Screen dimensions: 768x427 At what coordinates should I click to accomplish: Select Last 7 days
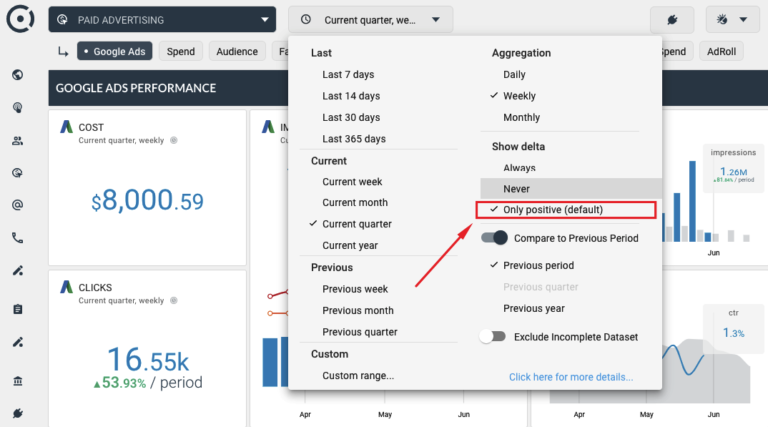coord(348,74)
